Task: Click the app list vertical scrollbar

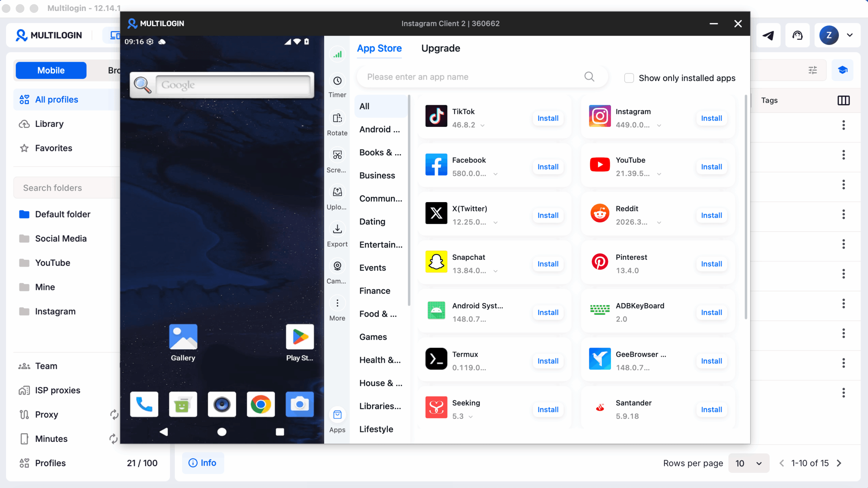Action: pyautogui.click(x=746, y=207)
